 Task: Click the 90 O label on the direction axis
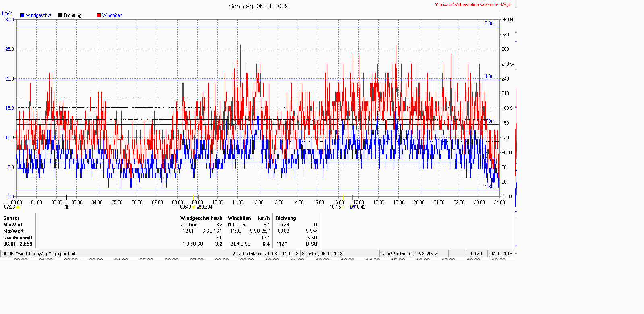[507, 153]
